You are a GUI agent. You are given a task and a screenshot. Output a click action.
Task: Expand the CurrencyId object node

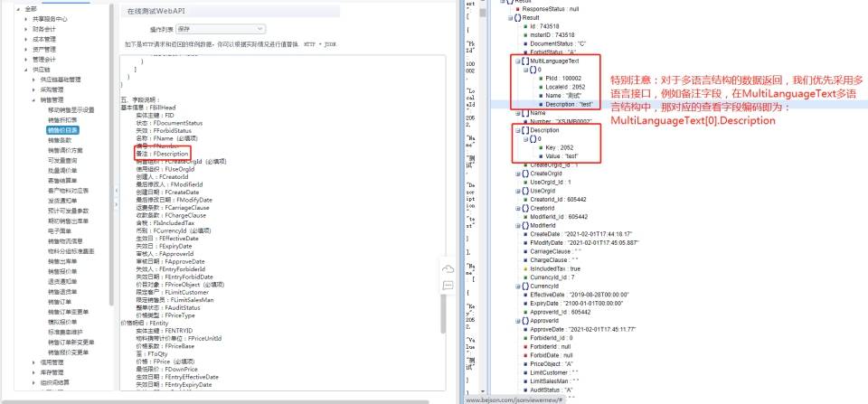click(518, 287)
